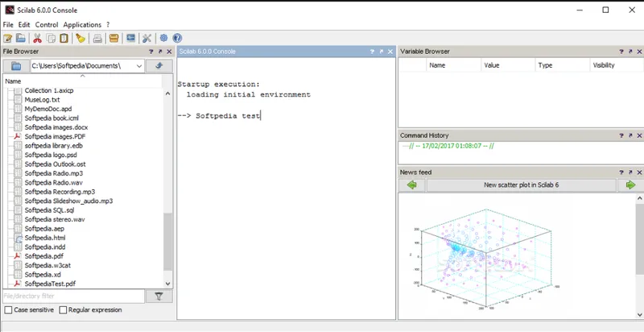644x332 pixels.
Task: Click the Open file toolbar icon
Action: (21, 38)
